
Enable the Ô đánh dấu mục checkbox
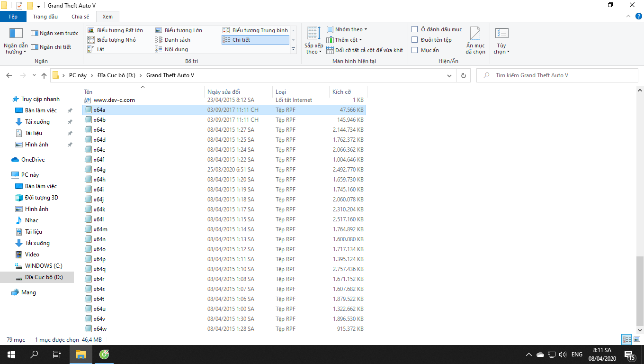pyautogui.click(x=415, y=29)
